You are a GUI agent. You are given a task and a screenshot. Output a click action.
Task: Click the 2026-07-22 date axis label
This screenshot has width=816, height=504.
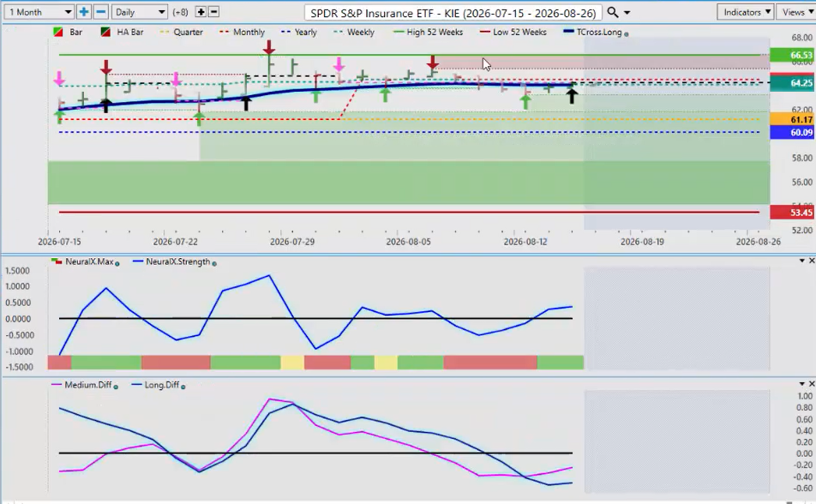point(176,242)
